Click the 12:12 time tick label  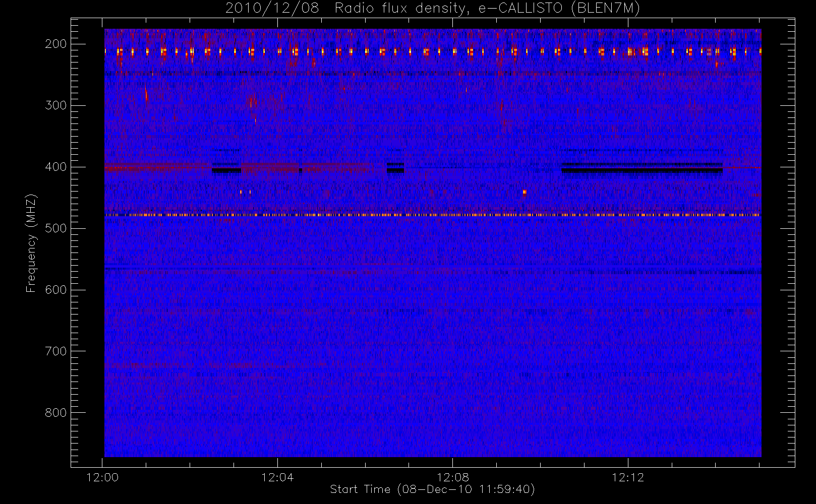pyautogui.click(x=628, y=477)
